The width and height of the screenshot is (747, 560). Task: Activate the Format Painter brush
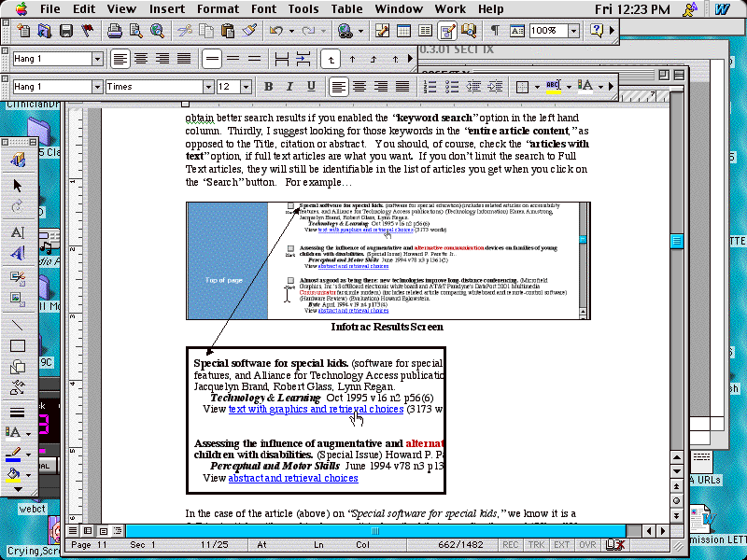tap(249, 31)
